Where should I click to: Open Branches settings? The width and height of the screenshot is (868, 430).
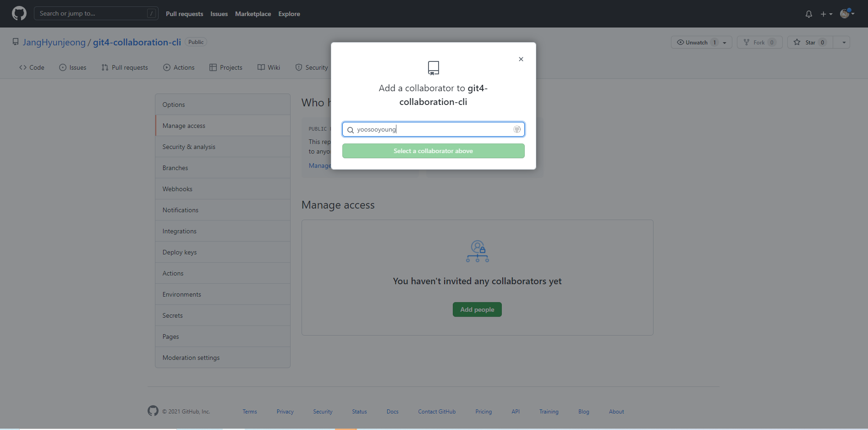coord(223,168)
